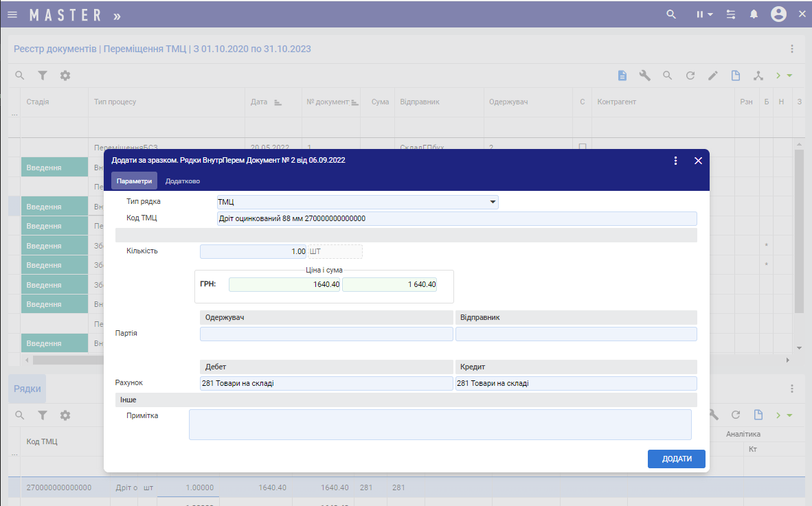Open the dropdown arrow beside pause icon

pos(710,14)
